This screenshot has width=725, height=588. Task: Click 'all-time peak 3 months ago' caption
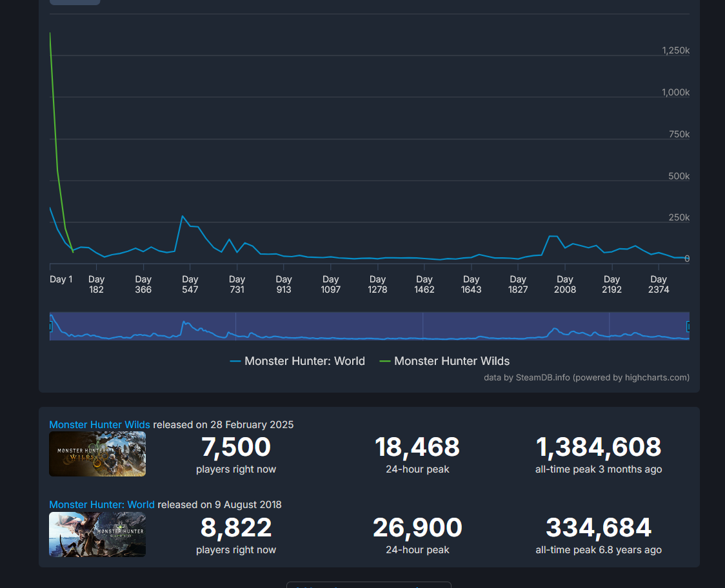point(599,469)
